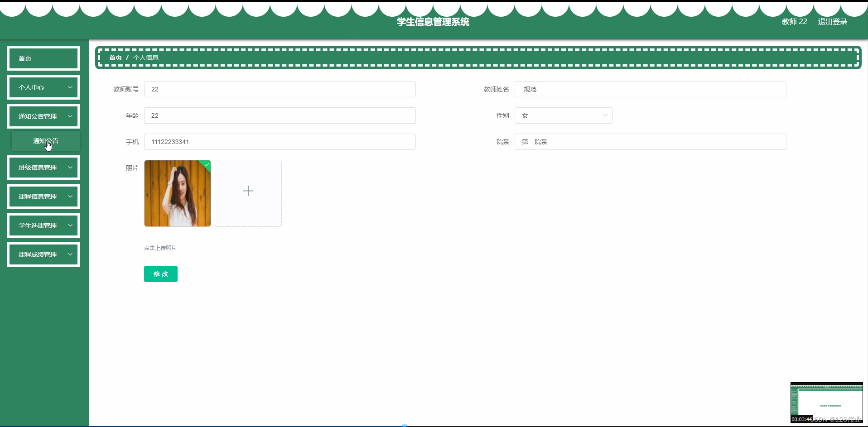868x427 pixels.
Task: Click the 教师姓名 name input field
Action: pos(650,89)
